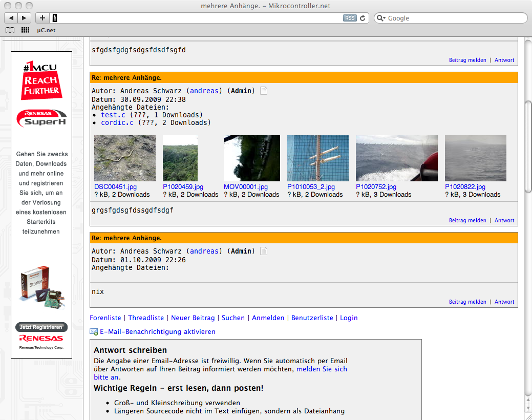The image size is (532, 420).
Task: Open andreas profile in 01.10.2009 post
Action: [x=204, y=251]
